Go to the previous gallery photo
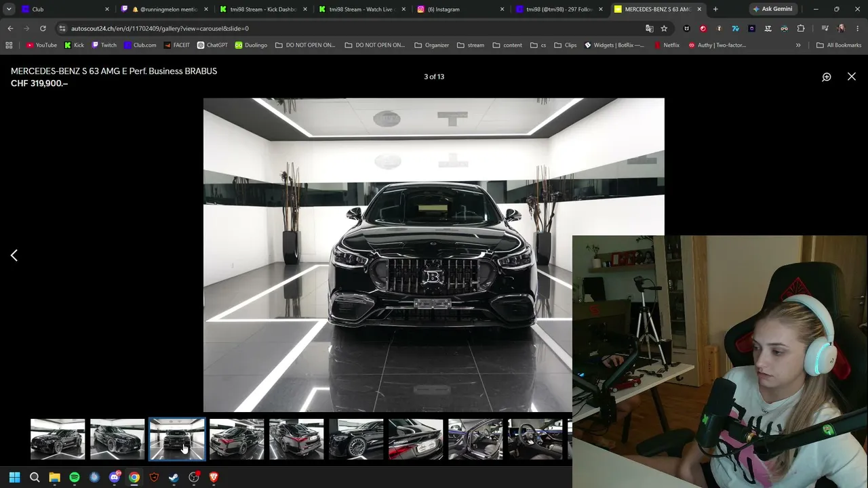 tap(14, 256)
